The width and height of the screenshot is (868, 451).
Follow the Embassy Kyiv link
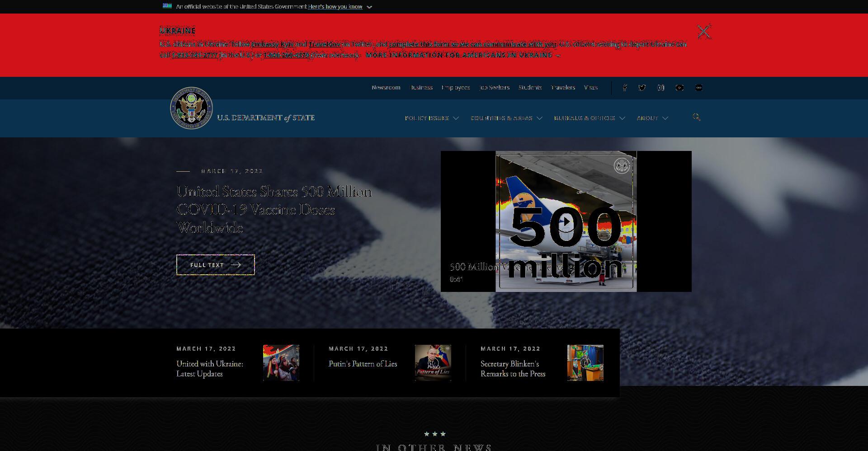pos(273,44)
